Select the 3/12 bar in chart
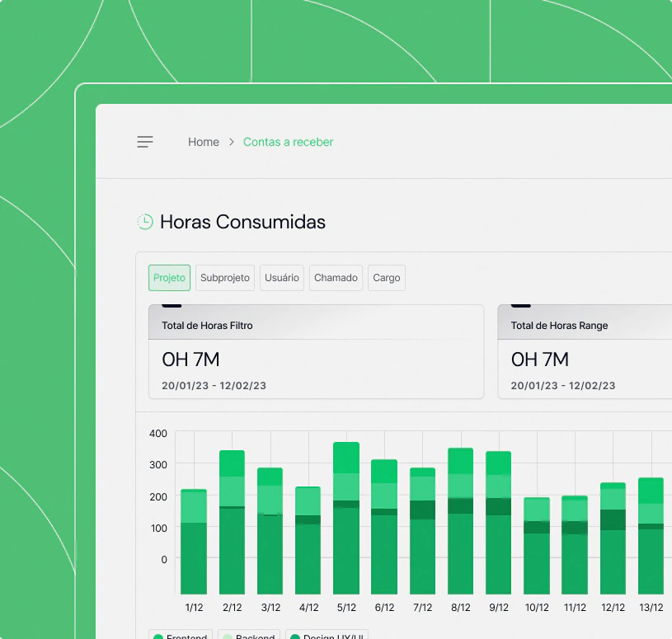 coord(270,530)
